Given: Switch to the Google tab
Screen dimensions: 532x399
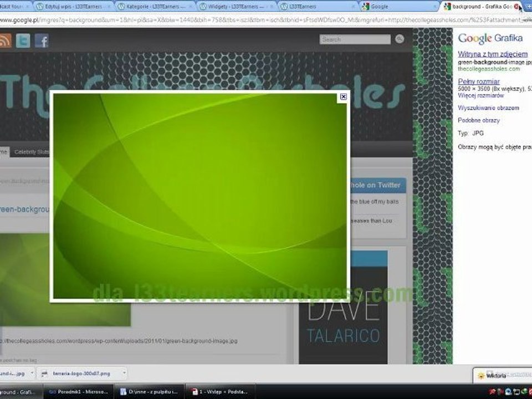Looking at the screenshot, I should click(400, 7).
